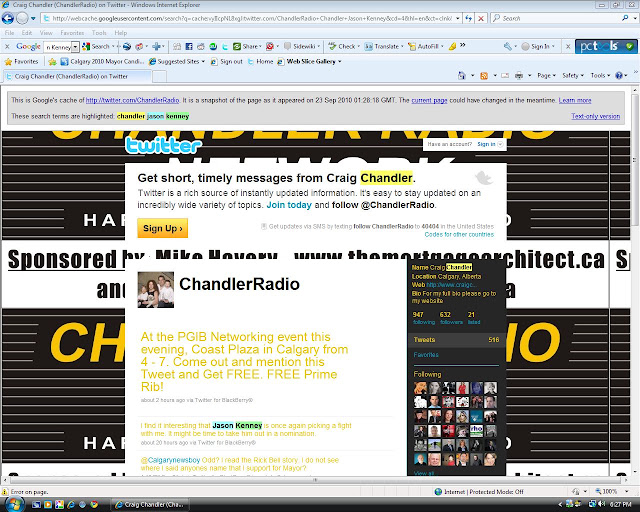This screenshot has height=512, width=640.
Task: Open Google Toolbar Share button
Action: [x=247, y=47]
